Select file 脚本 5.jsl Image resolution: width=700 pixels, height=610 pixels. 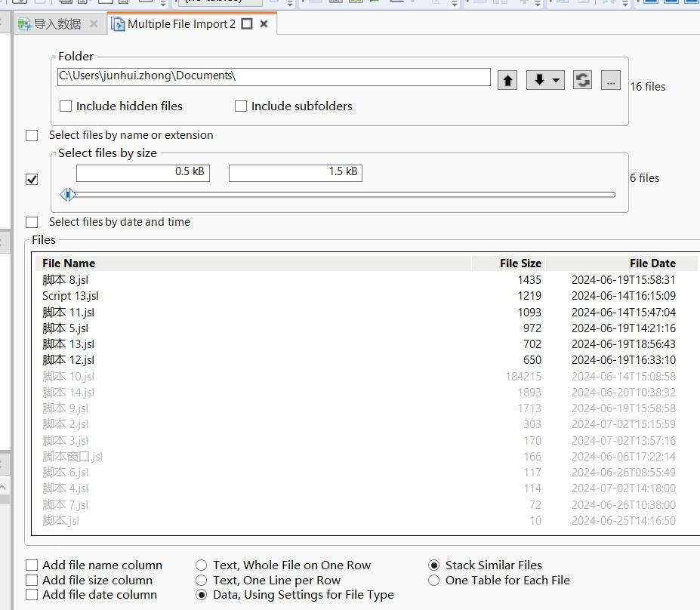[65, 328]
